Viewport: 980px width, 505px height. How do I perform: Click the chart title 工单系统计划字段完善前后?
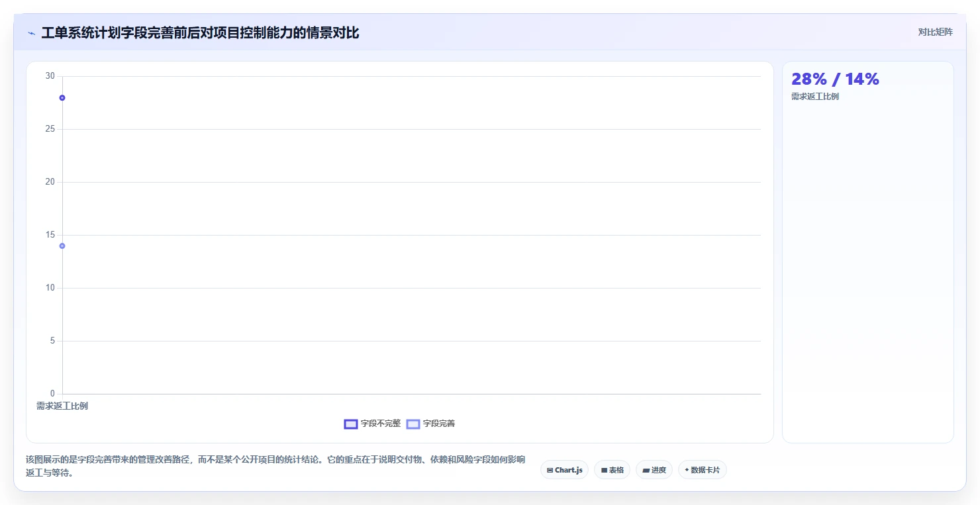(x=200, y=33)
